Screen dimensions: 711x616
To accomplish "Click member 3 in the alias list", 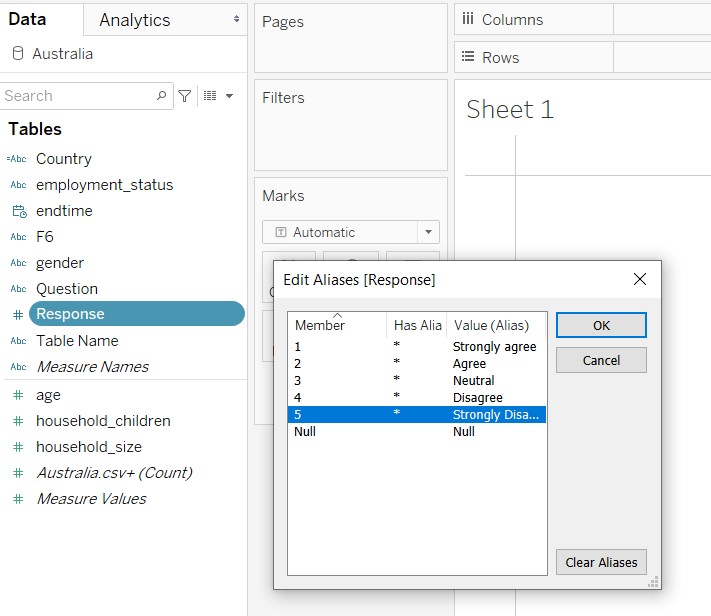I will pos(297,381).
